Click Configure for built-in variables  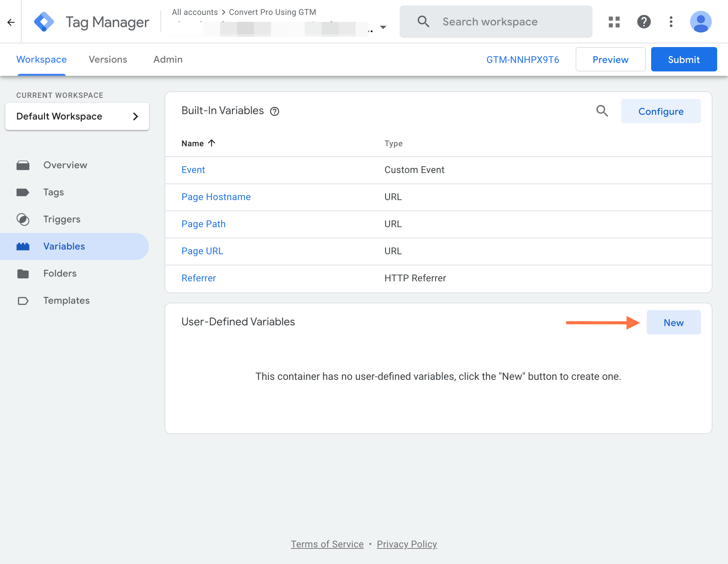tap(661, 111)
